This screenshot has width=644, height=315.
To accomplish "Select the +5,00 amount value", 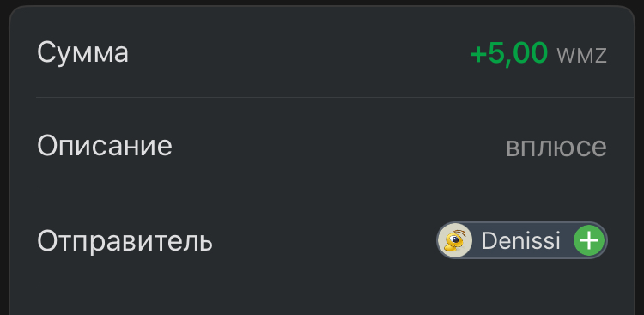I will (508, 53).
